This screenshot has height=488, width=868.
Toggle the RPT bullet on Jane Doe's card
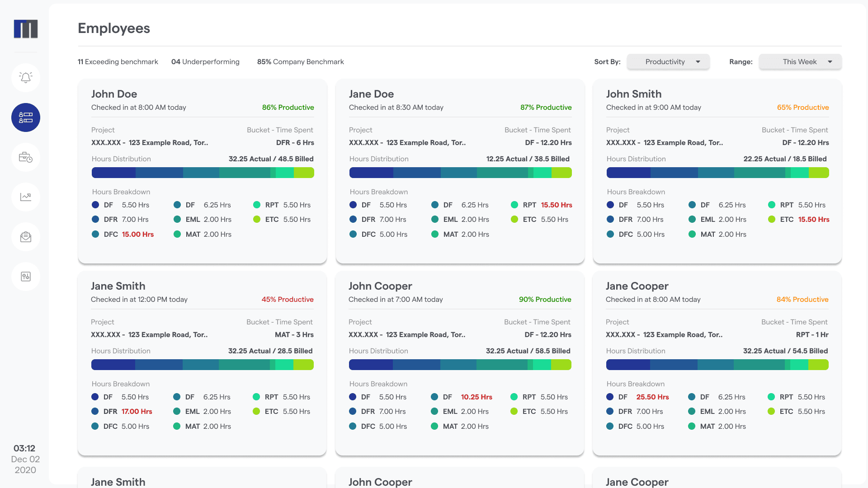(514, 205)
